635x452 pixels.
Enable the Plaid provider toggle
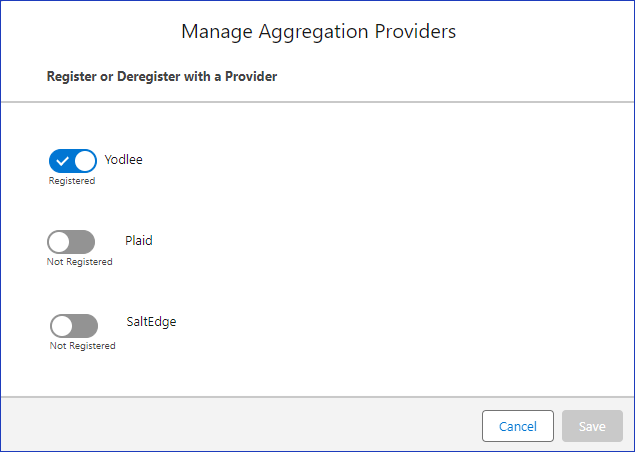click(x=71, y=242)
